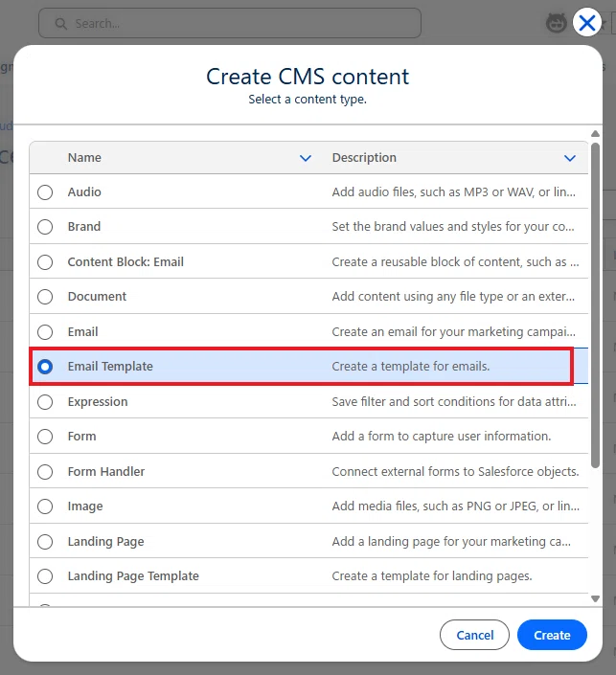
Task: Click scrollbar up arrow in list
Action: coord(595,134)
